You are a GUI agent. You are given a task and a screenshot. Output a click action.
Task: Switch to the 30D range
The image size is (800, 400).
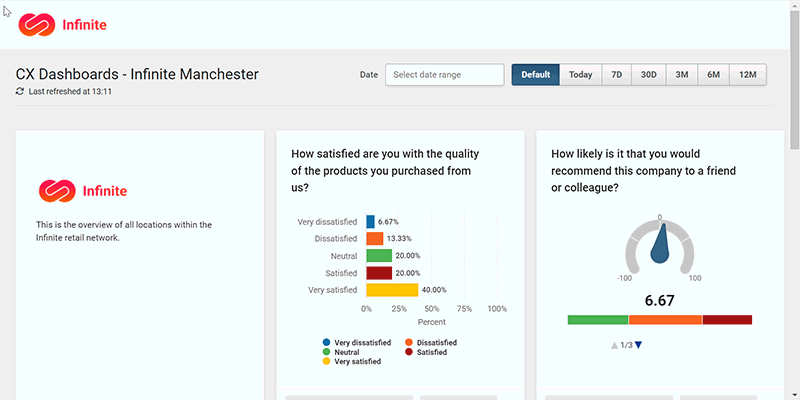649,75
